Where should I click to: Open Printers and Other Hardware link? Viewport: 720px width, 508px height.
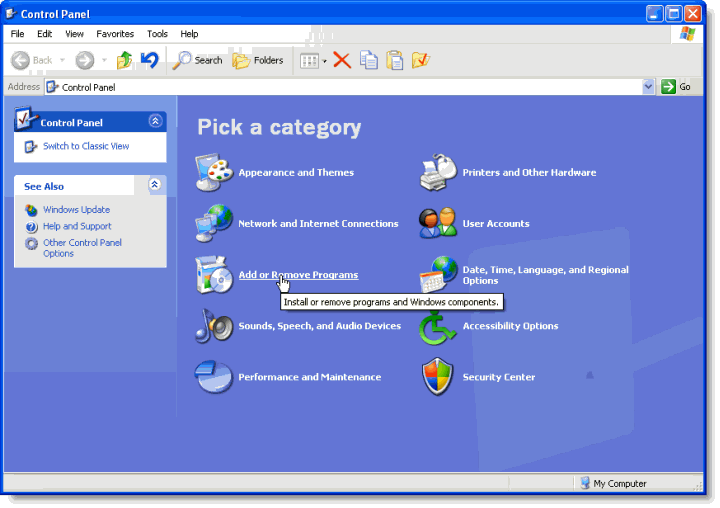pos(529,173)
